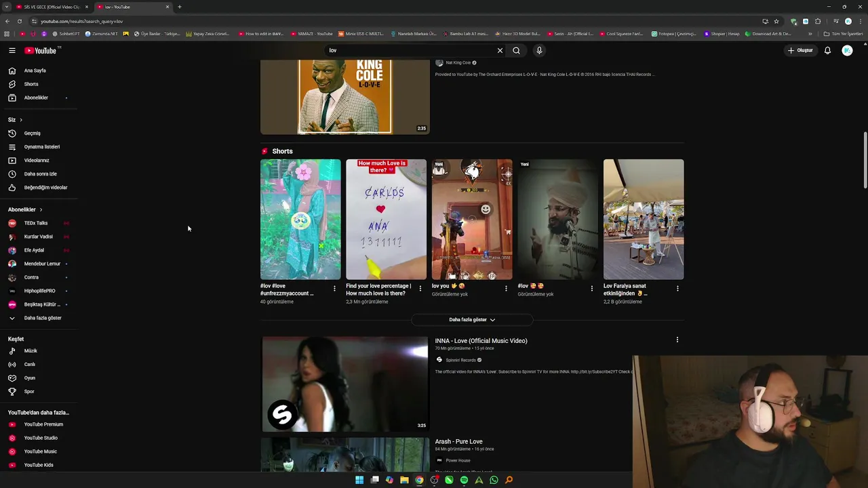
Task: Go to YouTube home via logo
Action: (x=41, y=50)
